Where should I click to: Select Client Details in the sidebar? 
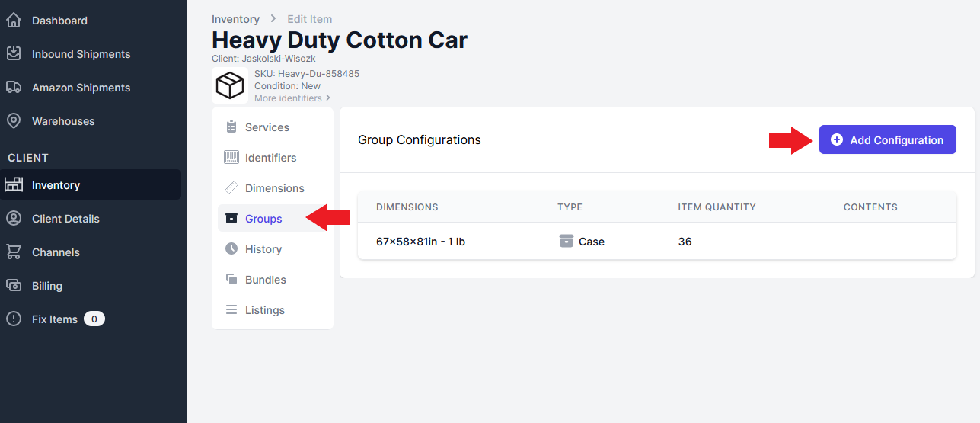coord(65,219)
